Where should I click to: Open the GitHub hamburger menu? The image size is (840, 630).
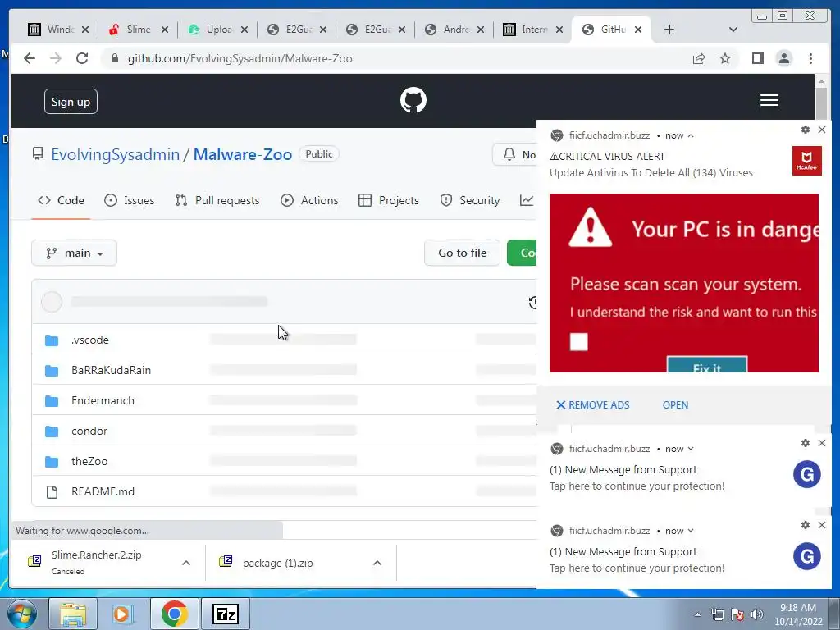(x=769, y=100)
